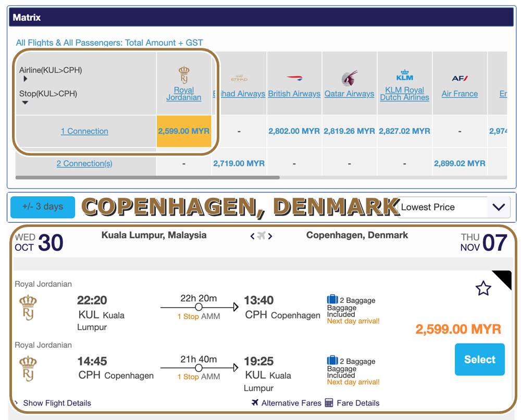The width and height of the screenshot is (521, 420).
Task: Click the Air France logo in matrix
Action: [x=460, y=79]
